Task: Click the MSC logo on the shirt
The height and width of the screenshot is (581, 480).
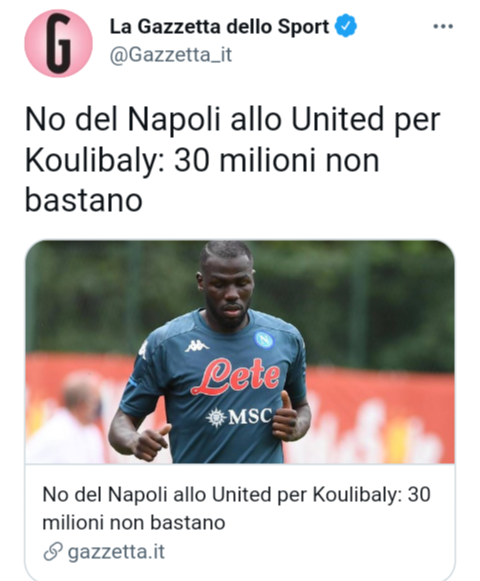Action: coord(239,417)
